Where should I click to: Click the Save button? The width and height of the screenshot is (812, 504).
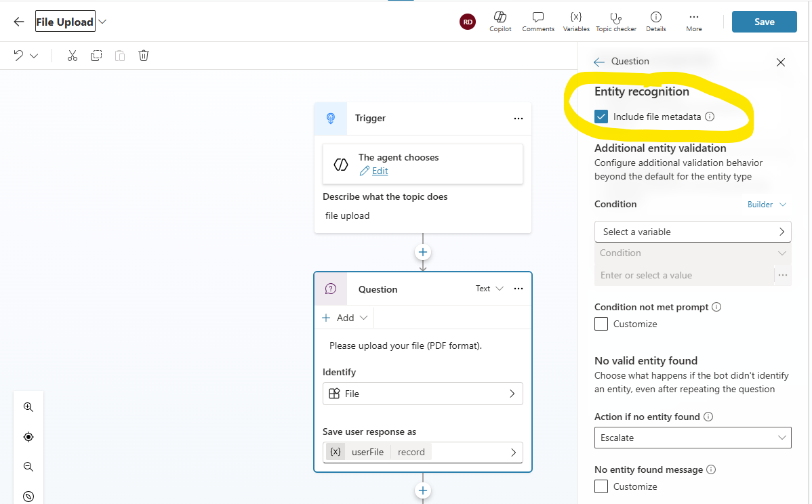[x=764, y=22]
